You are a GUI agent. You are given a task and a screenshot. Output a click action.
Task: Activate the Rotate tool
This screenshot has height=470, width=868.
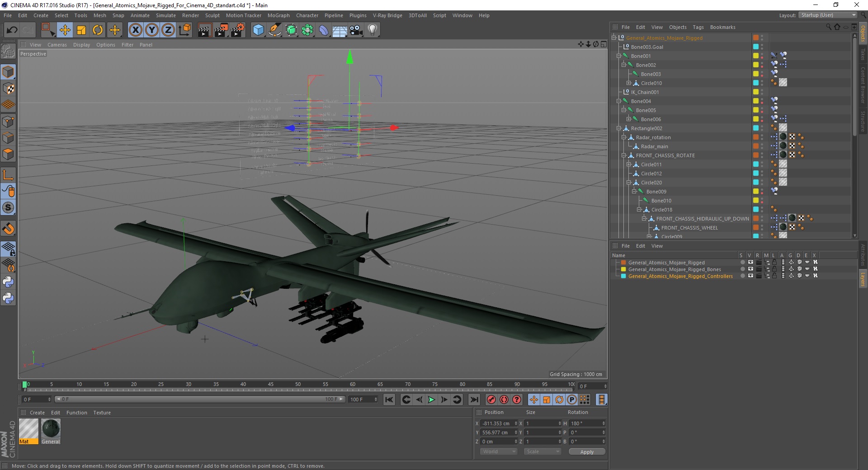[x=98, y=30]
